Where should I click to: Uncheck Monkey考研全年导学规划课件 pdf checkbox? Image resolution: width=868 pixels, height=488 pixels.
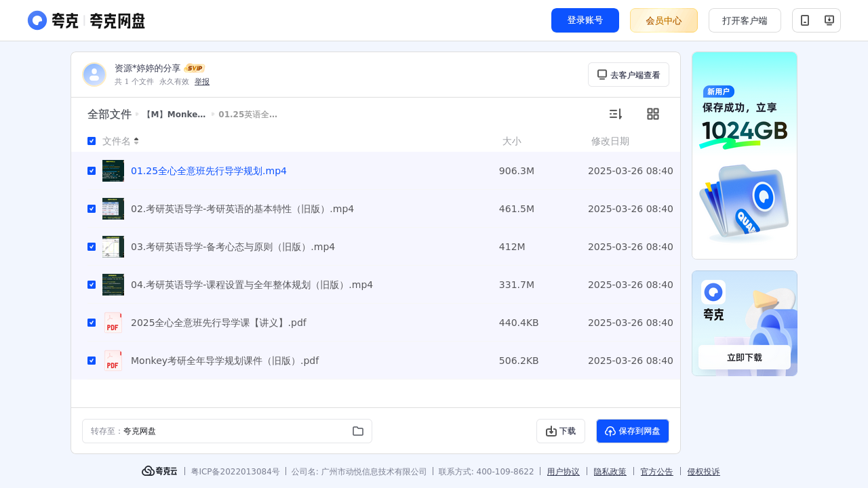coord(92,361)
